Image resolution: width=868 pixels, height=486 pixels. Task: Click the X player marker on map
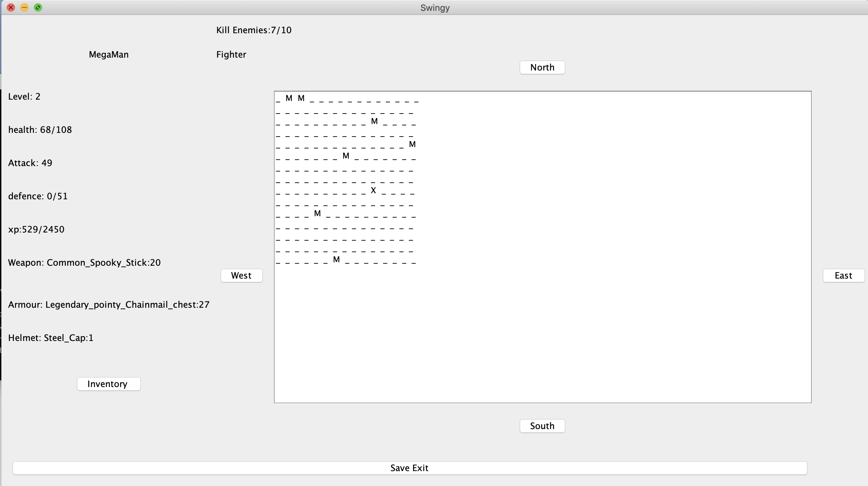[373, 190]
